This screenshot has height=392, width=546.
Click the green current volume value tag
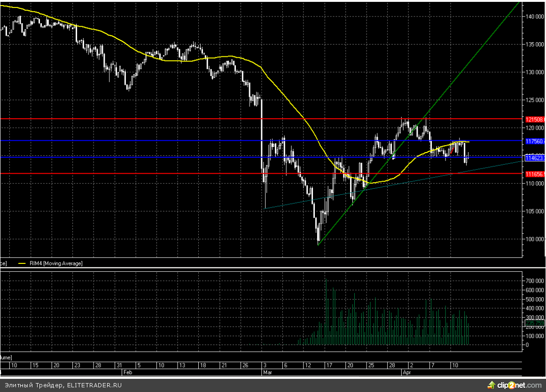pos(535,323)
